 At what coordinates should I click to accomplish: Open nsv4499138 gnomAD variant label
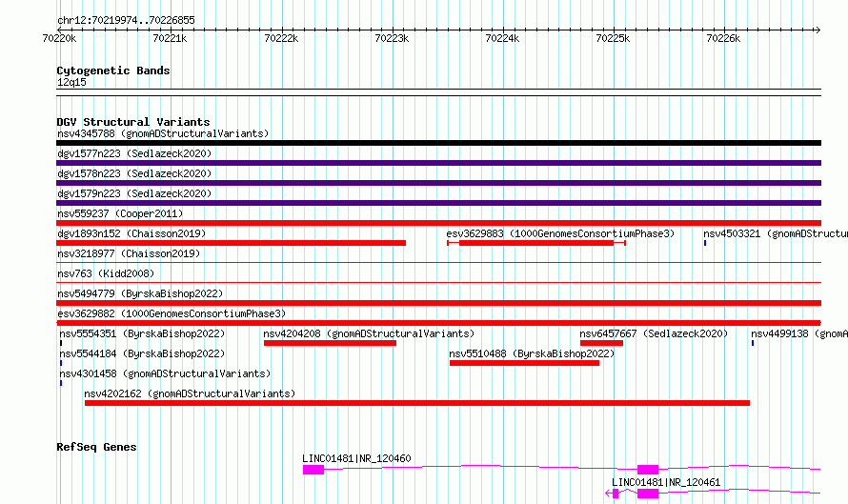click(x=799, y=333)
